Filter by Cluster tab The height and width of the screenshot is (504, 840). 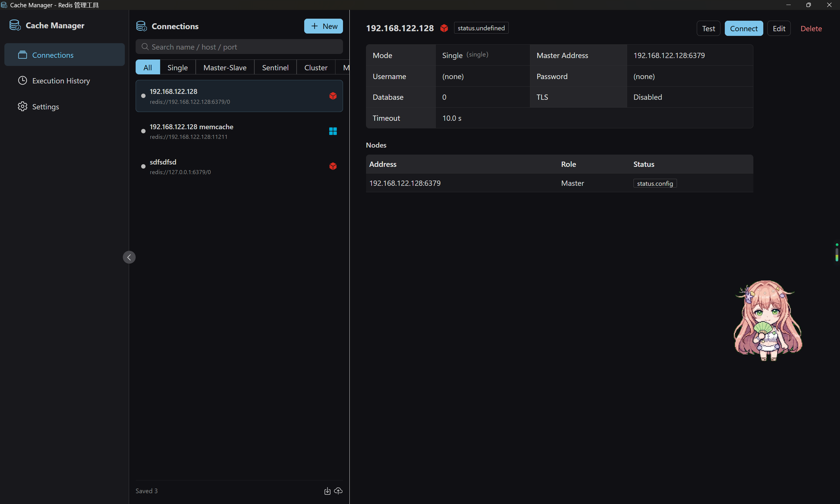pyautogui.click(x=316, y=67)
